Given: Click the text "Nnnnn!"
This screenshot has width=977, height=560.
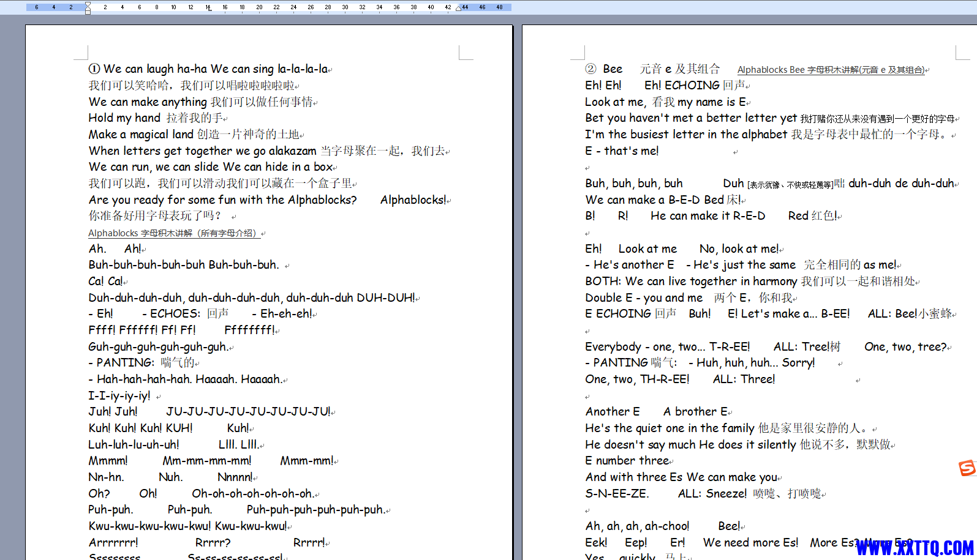Looking at the screenshot, I should pos(235,477).
